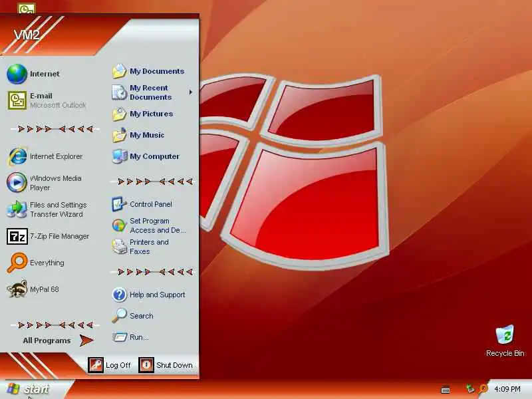Screen dimensions: 532x399
Task: Open the Recycle Bin on desktop
Action: pyautogui.click(x=505, y=334)
